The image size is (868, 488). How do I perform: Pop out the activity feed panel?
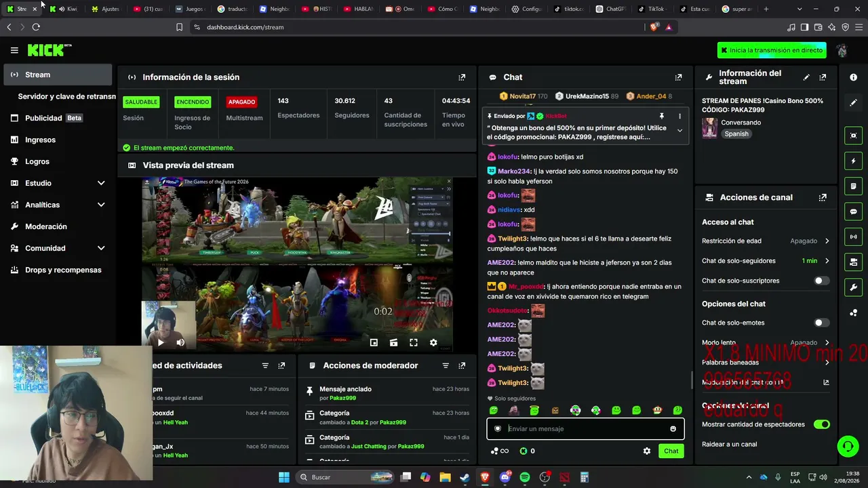pos(281,365)
